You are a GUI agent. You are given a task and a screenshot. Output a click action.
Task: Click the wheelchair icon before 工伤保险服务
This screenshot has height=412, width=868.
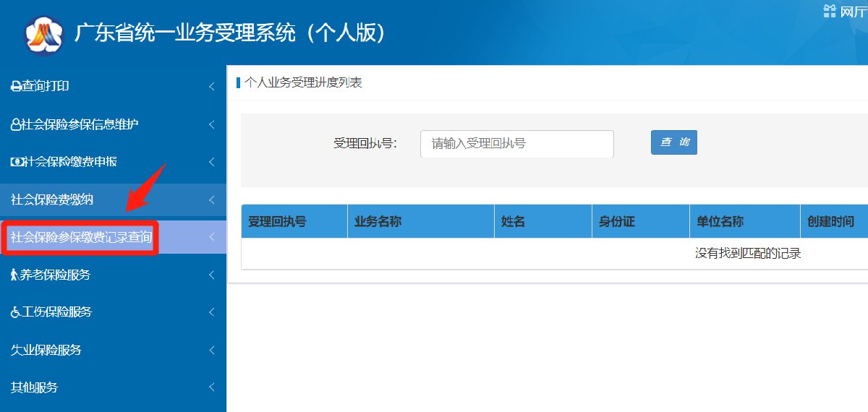click(x=16, y=312)
